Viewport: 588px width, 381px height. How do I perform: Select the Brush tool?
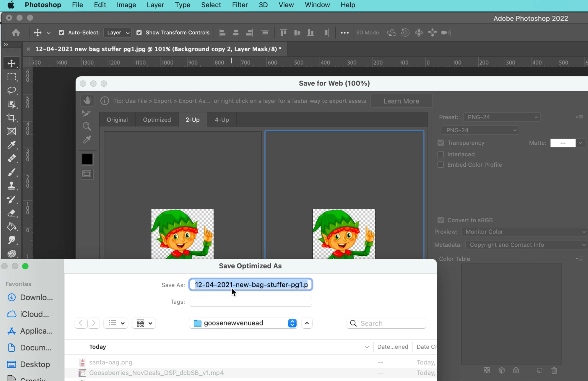(x=12, y=172)
